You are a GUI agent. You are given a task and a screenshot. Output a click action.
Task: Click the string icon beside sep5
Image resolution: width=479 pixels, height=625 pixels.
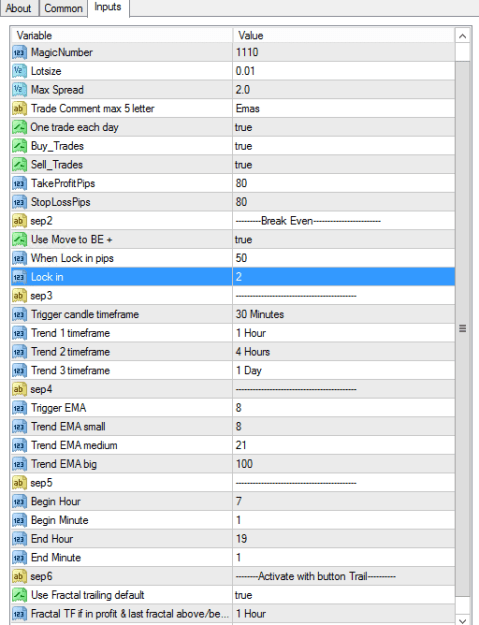coord(19,483)
